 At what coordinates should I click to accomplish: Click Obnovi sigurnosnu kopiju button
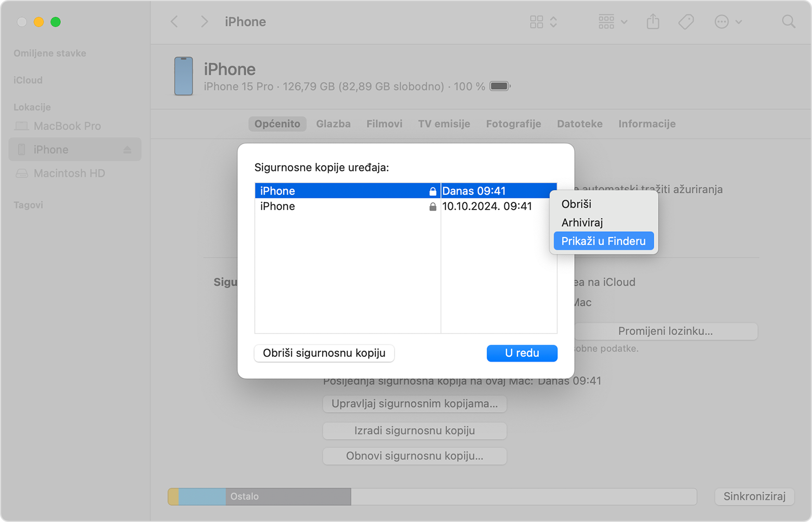click(414, 456)
